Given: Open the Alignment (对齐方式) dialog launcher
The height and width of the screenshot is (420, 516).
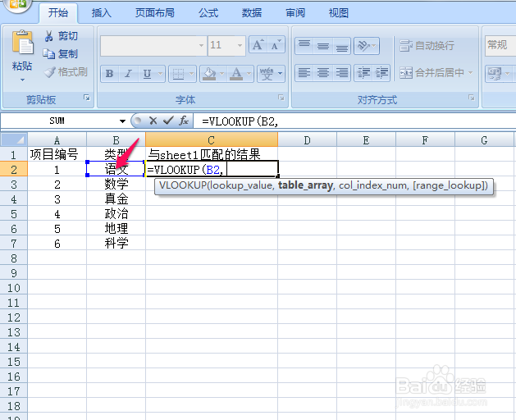Looking at the screenshot, I should (472, 98).
